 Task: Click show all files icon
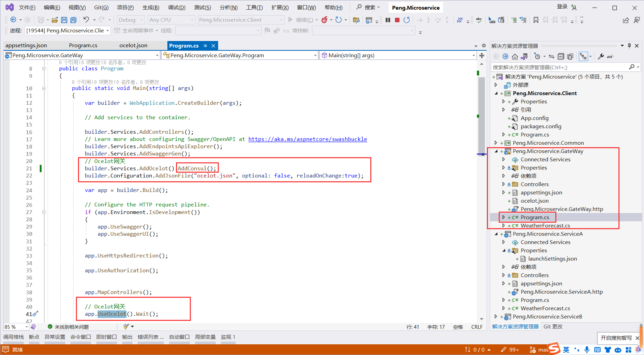[x=570, y=56]
